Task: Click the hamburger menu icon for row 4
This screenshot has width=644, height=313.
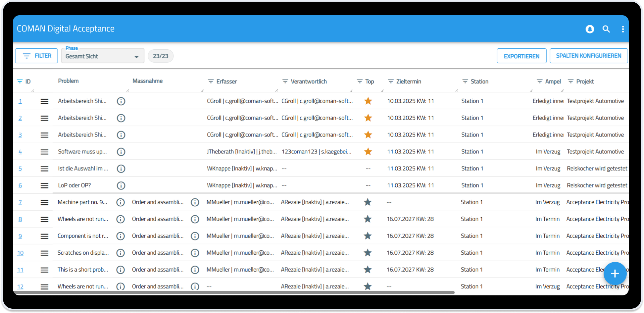Action: coord(44,152)
